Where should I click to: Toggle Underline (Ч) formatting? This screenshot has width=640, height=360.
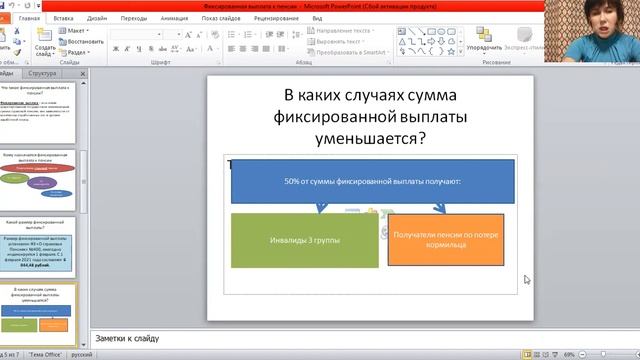click(x=139, y=49)
